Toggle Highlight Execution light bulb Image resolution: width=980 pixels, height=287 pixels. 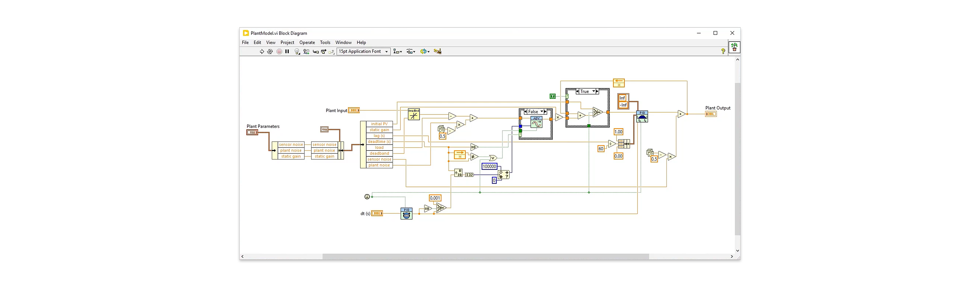point(297,51)
